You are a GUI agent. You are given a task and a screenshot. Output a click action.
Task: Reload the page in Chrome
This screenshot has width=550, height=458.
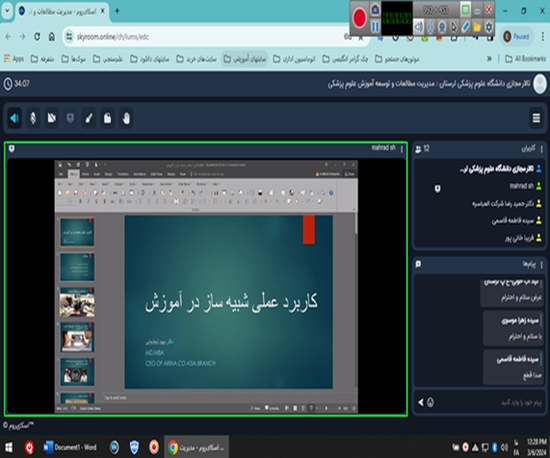click(37, 36)
